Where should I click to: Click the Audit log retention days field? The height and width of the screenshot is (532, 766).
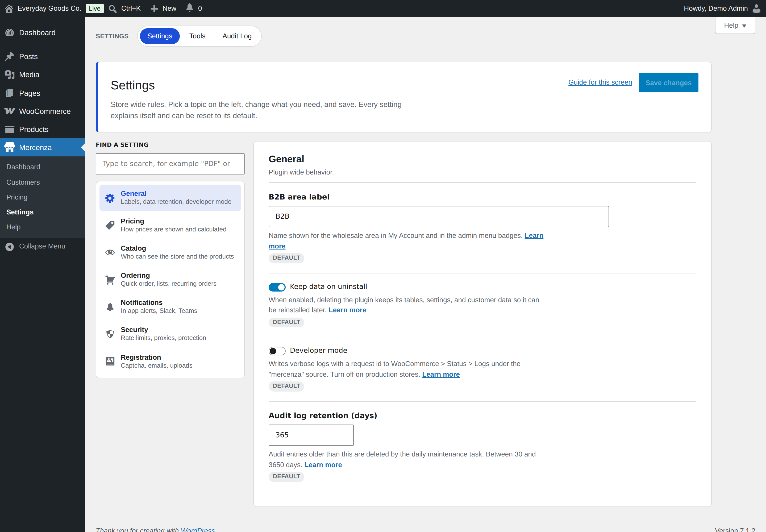tap(311, 435)
